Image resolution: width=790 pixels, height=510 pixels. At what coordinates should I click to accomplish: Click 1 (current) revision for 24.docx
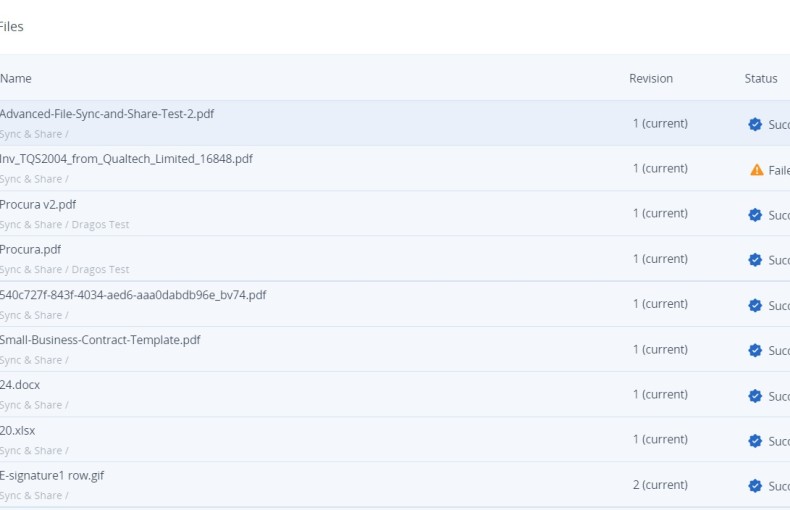(659, 395)
